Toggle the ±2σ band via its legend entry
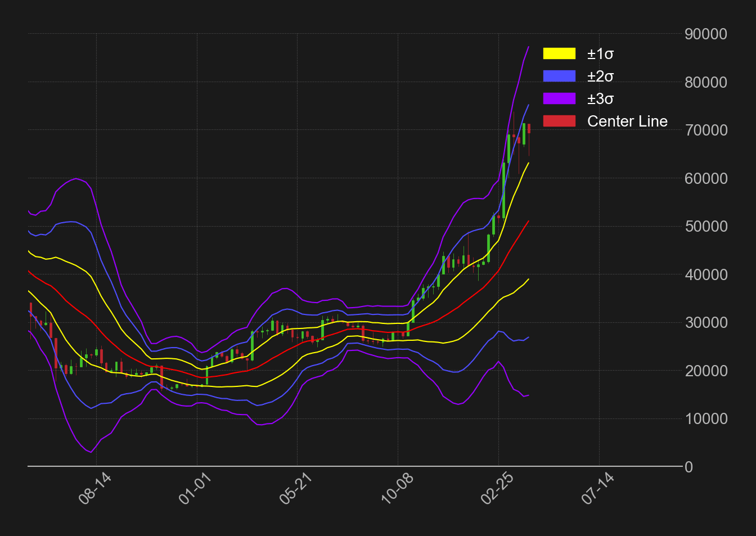This screenshot has height=536, width=756. click(x=601, y=76)
